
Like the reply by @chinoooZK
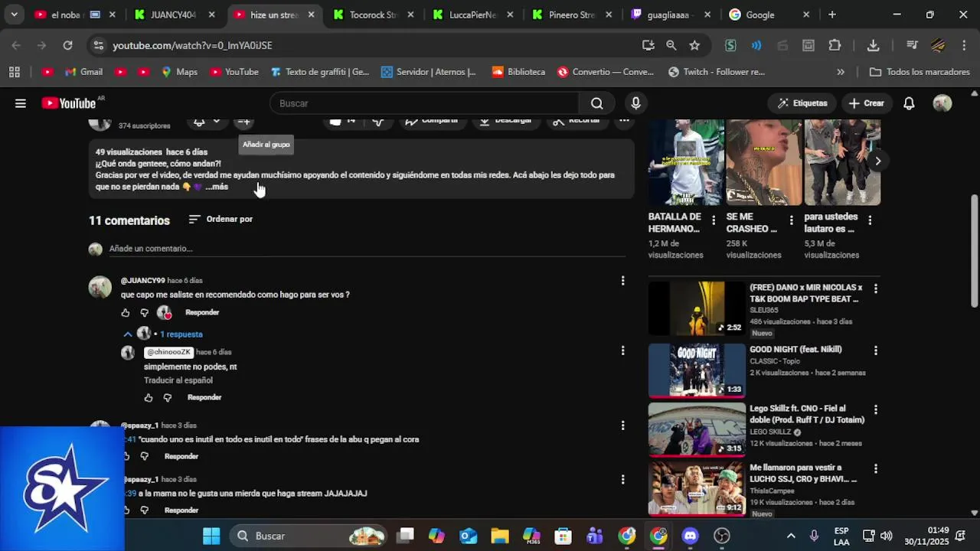pos(149,397)
